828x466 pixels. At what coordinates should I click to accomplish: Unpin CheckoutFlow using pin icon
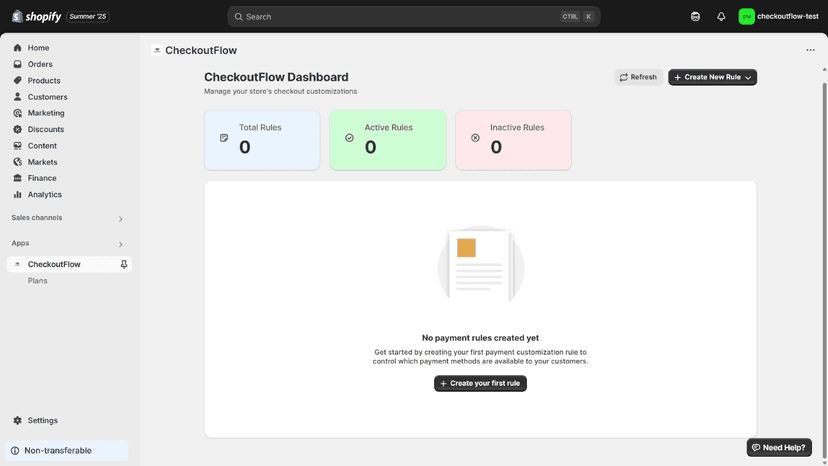click(x=124, y=264)
